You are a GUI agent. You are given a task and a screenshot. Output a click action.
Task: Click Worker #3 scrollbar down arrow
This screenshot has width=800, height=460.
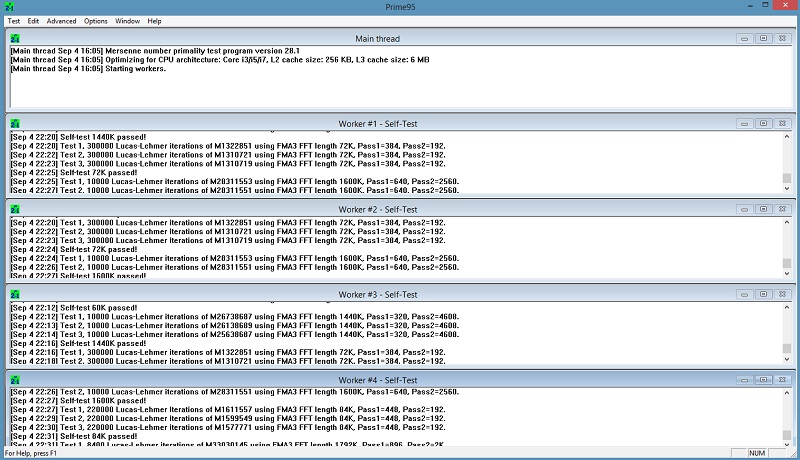pyautogui.click(x=787, y=360)
